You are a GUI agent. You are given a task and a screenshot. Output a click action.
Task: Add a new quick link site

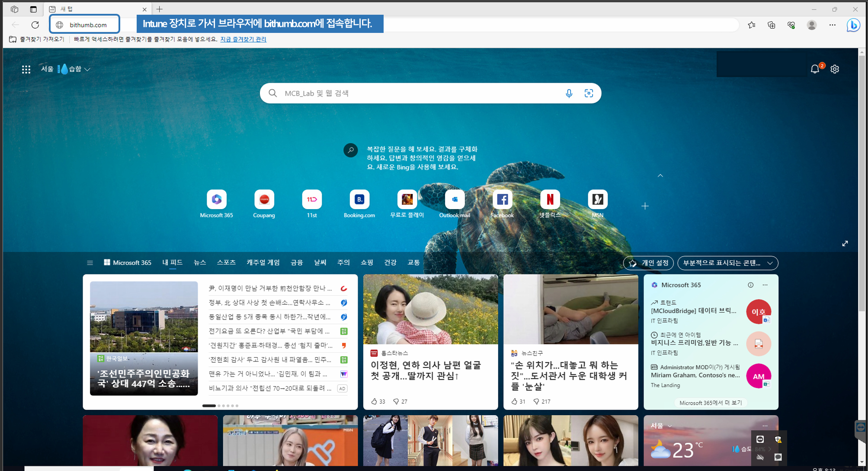pyautogui.click(x=645, y=206)
